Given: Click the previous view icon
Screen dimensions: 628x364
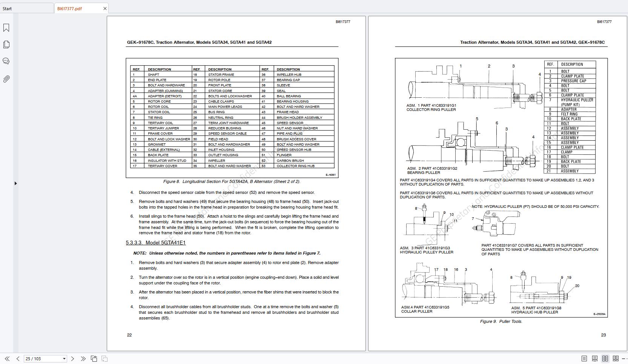Looking at the screenshot, I should click(94, 359).
